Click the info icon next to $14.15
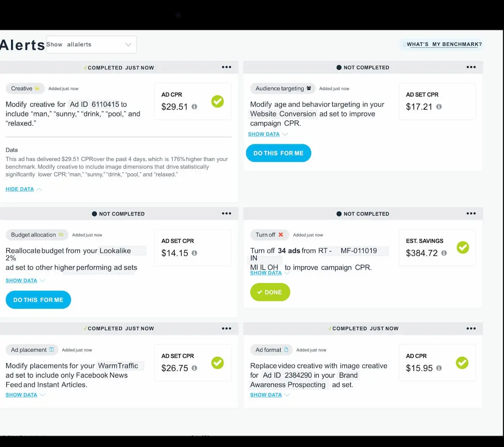 point(194,253)
